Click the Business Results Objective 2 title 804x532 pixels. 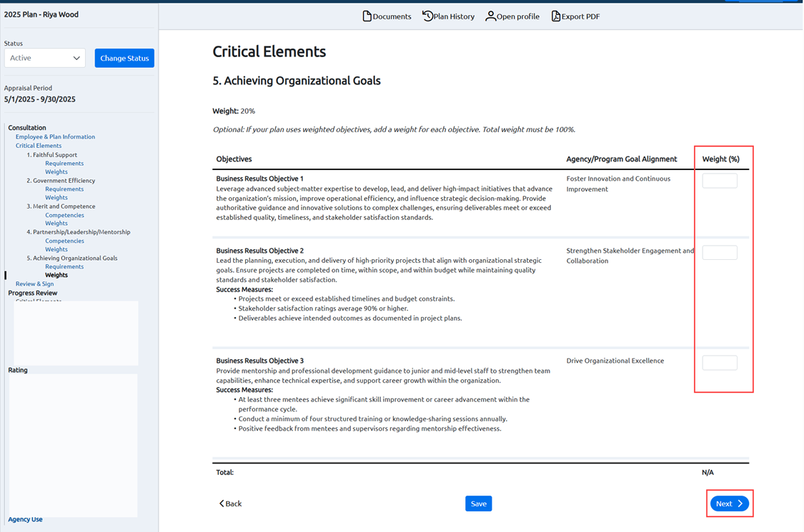point(259,251)
